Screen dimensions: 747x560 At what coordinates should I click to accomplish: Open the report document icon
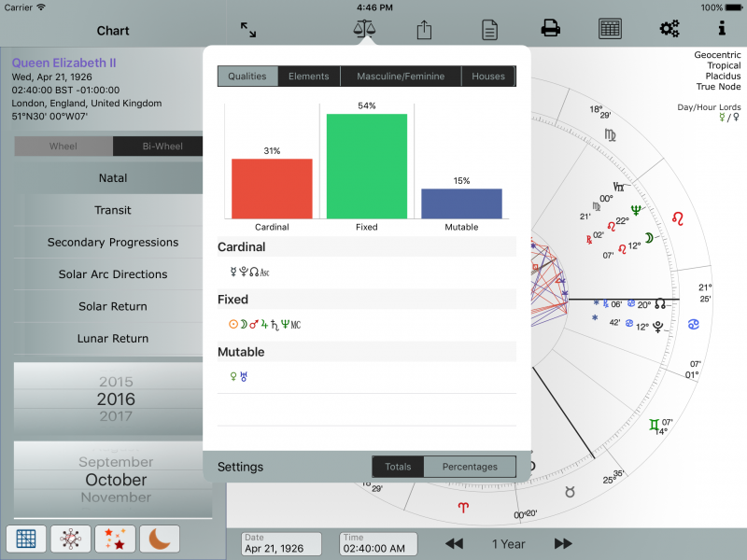(x=489, y=30)
